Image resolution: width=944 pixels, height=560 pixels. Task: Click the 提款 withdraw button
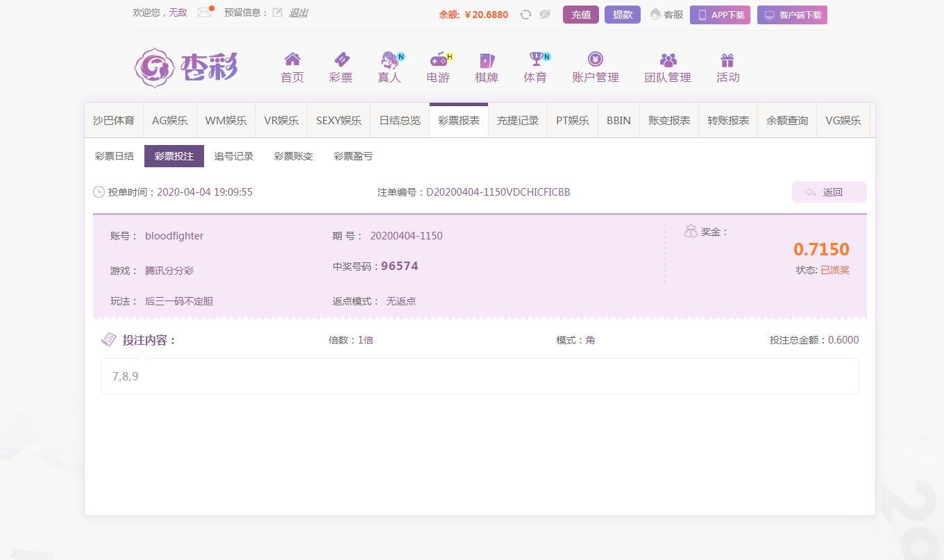[623, 15]
